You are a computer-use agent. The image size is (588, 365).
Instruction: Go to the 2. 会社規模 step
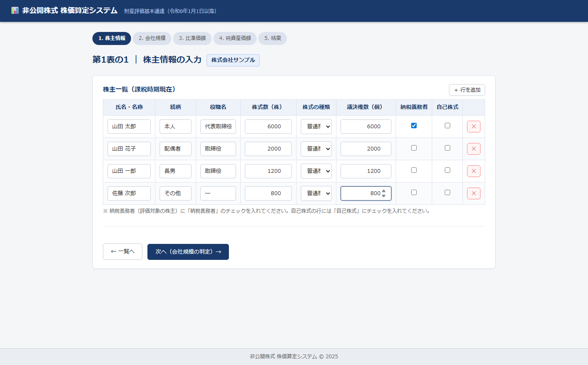[x=152, y=38]
